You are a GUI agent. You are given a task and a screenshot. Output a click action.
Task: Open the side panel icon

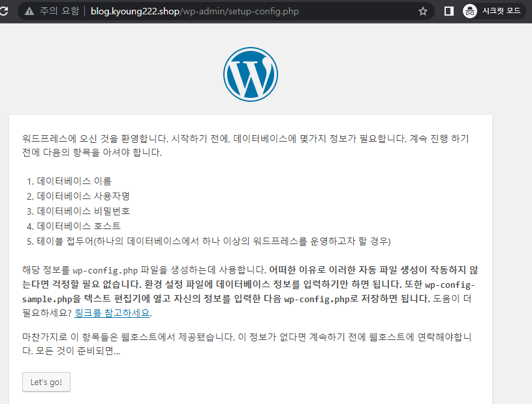pyautogui.click(x=449, y=11)
